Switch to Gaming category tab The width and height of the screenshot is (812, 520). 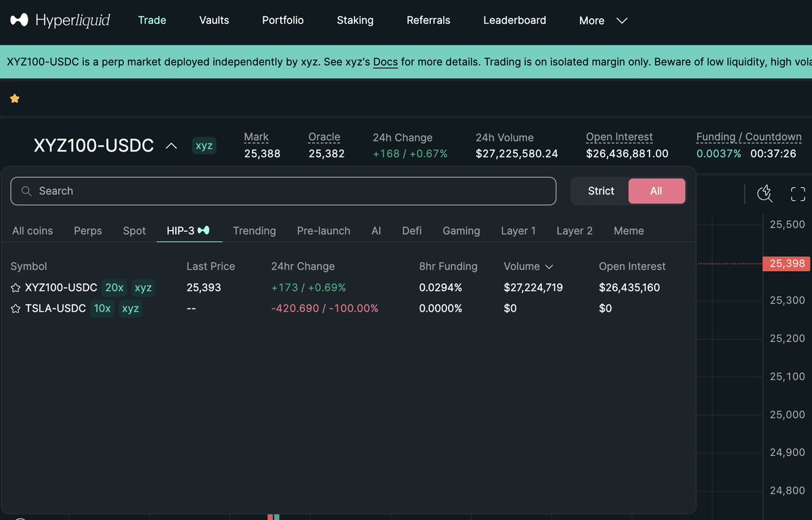coord(461,231)
